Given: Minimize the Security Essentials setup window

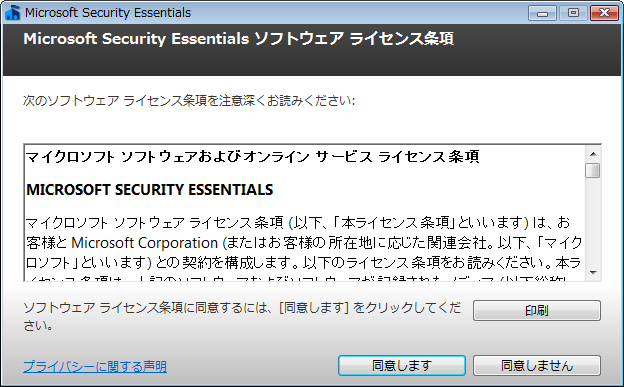Looking at the screenshot, I should click(542, 13).
